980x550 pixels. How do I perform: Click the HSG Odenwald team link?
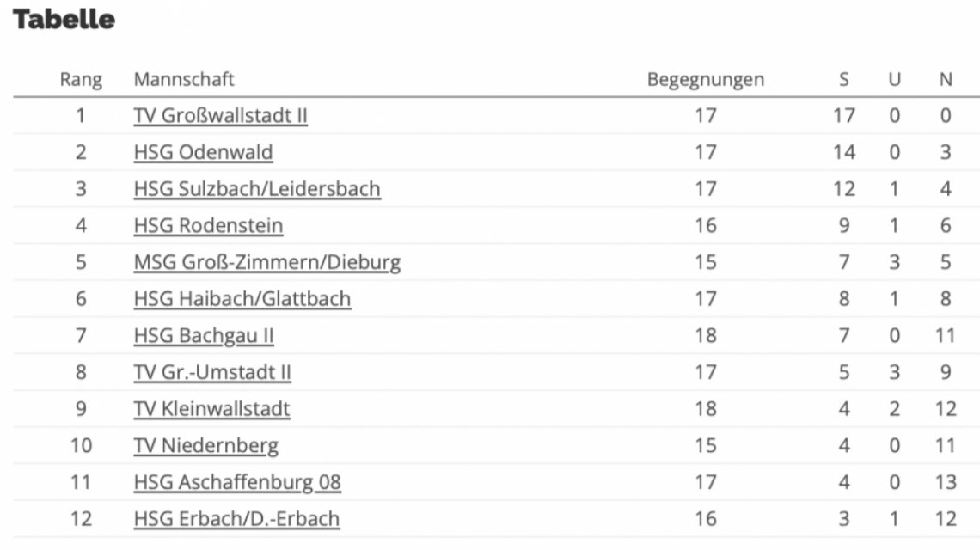pos(203,153)
